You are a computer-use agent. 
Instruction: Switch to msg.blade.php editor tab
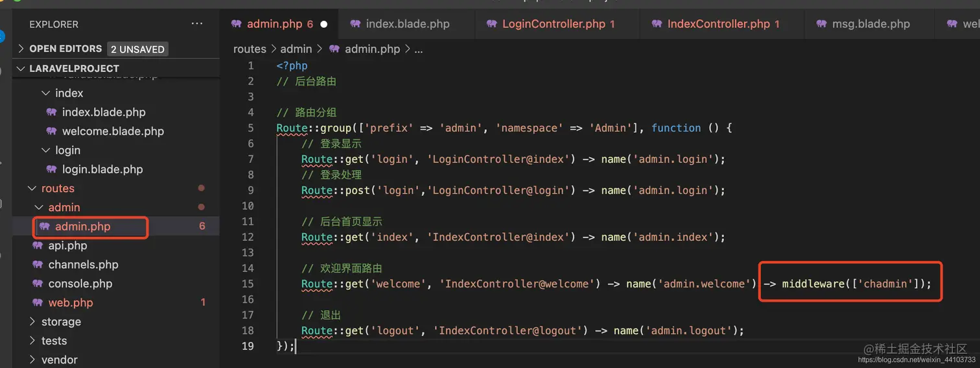(x=869, y=24)
